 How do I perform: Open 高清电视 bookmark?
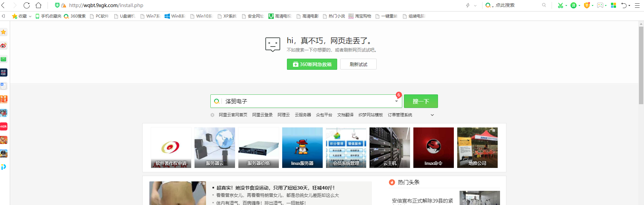(280, 16)
